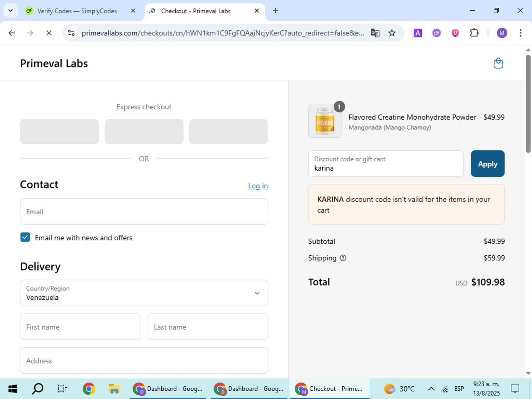Screen dimensions: 532x399
Task: Click Flavored Creatine Monohydrate Powder text
Action: 412,117
